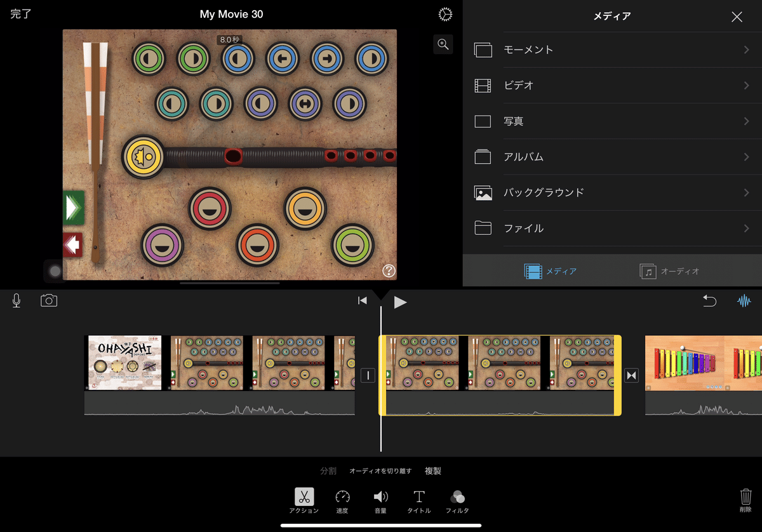Tap the Backgrounds (バックグラウンド) icon

[483, 192]
